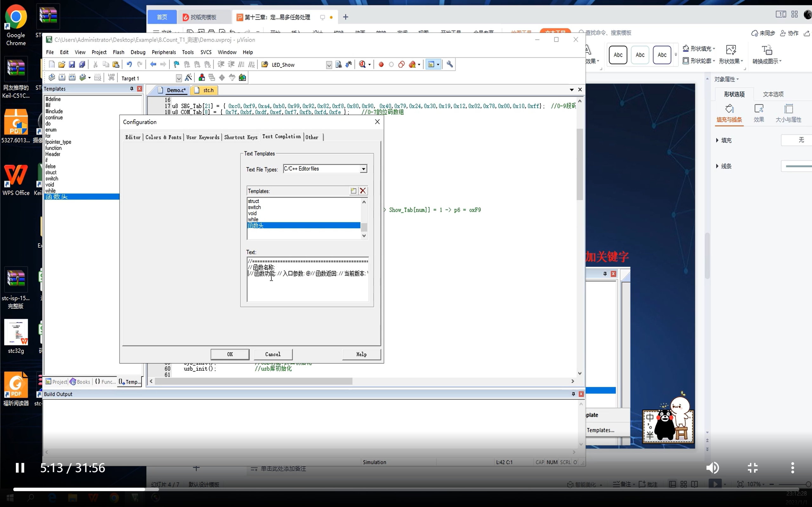Download to flash with LOAD icon

click(x=111, y=78)
